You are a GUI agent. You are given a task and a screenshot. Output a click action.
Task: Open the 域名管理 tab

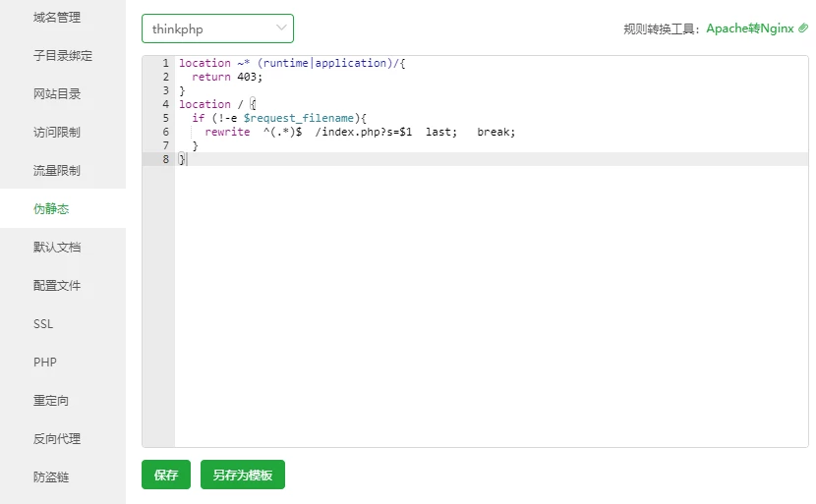[57, 18]
